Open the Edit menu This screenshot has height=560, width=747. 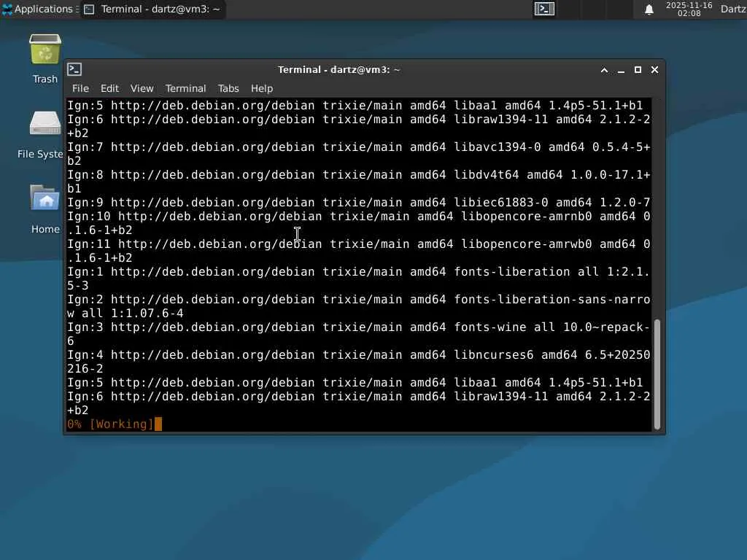[109, 88]
